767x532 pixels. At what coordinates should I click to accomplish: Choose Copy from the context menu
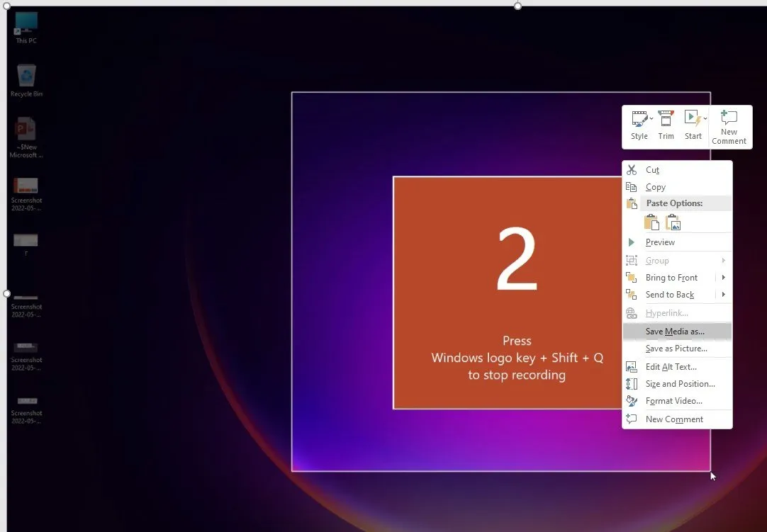pyautogui.click(x=655, y=187)
